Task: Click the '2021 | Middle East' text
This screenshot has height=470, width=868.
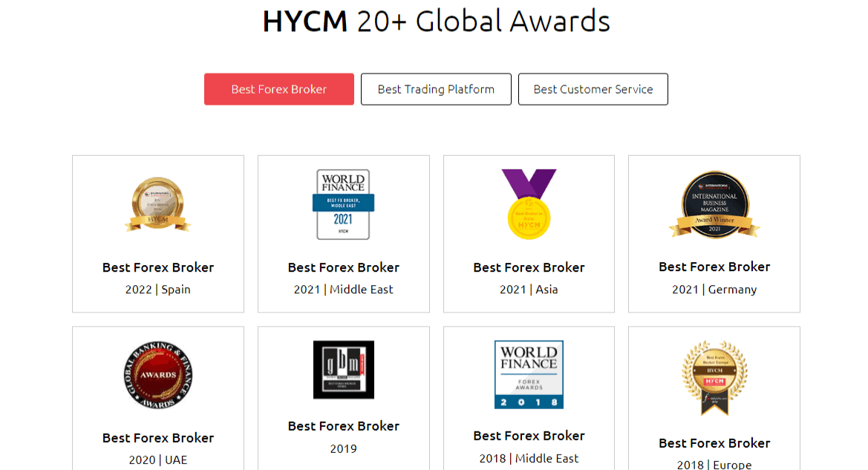Action: pos(343,290)
